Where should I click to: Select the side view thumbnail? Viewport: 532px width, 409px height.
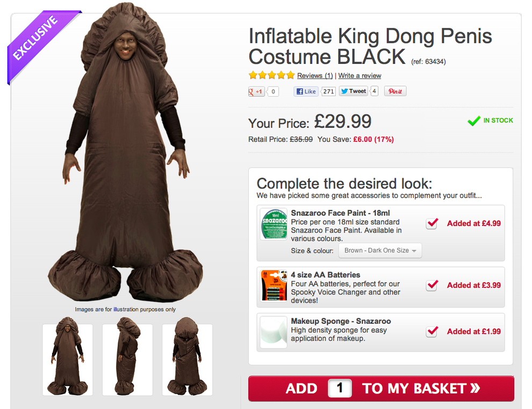click(127, 359)
